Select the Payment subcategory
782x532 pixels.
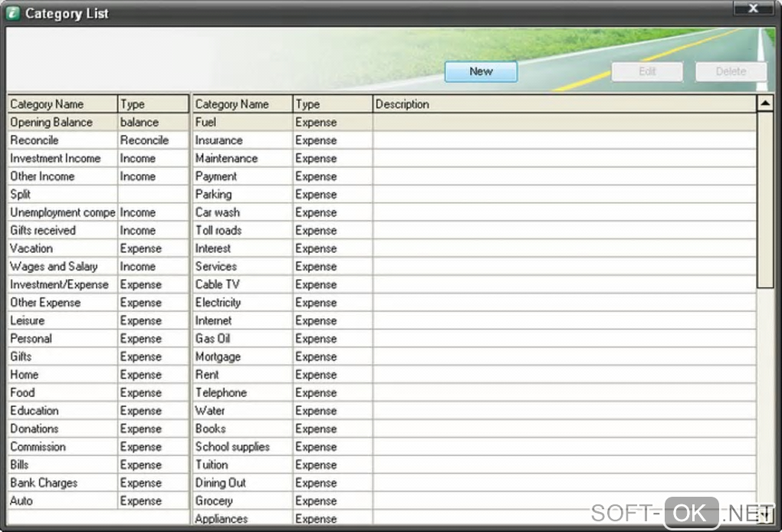pyautogui.click(x=475, y=176)
